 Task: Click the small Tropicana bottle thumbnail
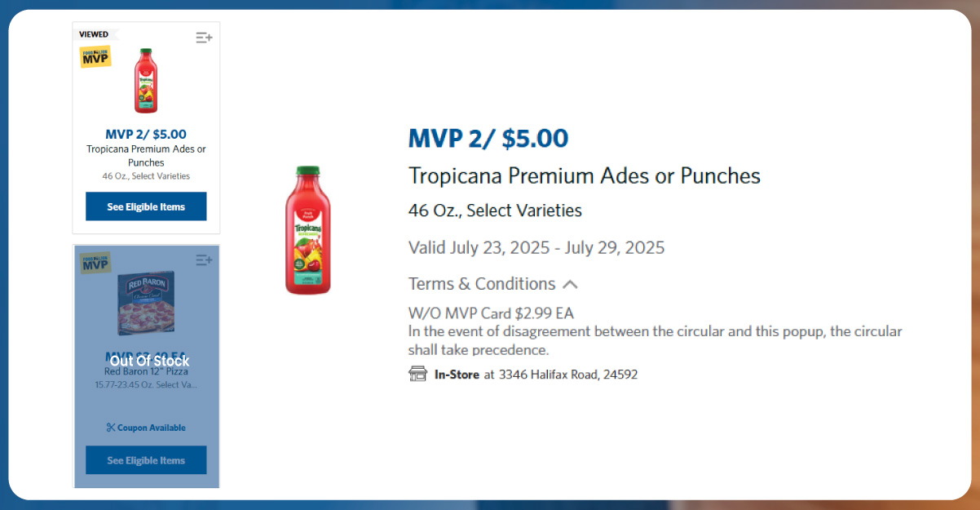click(146, 81)
